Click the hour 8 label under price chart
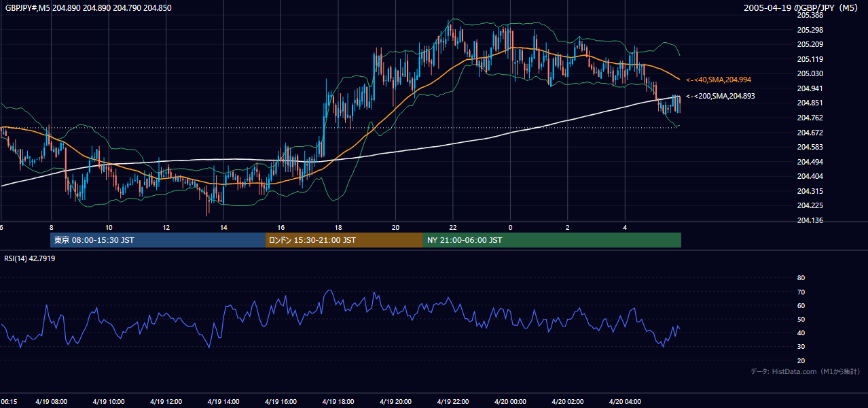Screen dimensions: 868x408 click(51, 227)
